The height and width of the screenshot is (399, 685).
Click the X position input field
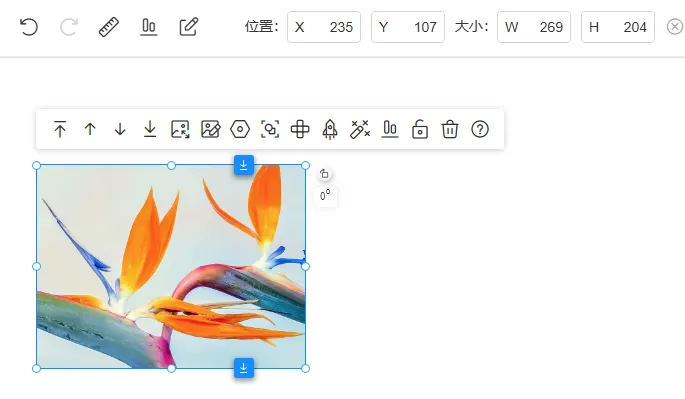(x=324, y=27)
